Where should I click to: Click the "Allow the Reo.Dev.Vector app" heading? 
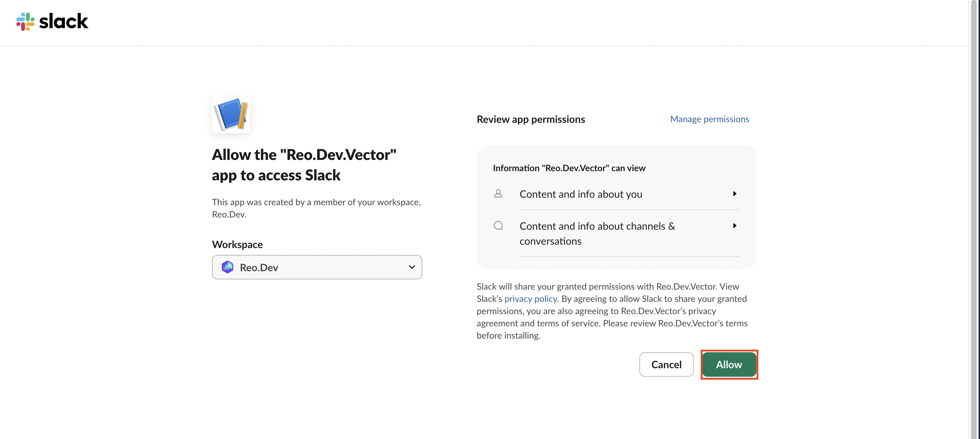pyautogui.click(x=304, y=165)
